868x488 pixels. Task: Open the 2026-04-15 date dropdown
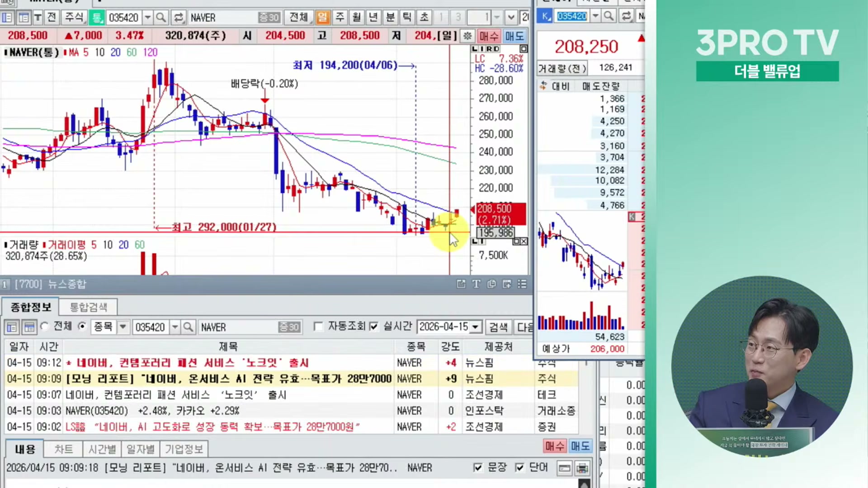pyautogui.click(x=475, y=327)
